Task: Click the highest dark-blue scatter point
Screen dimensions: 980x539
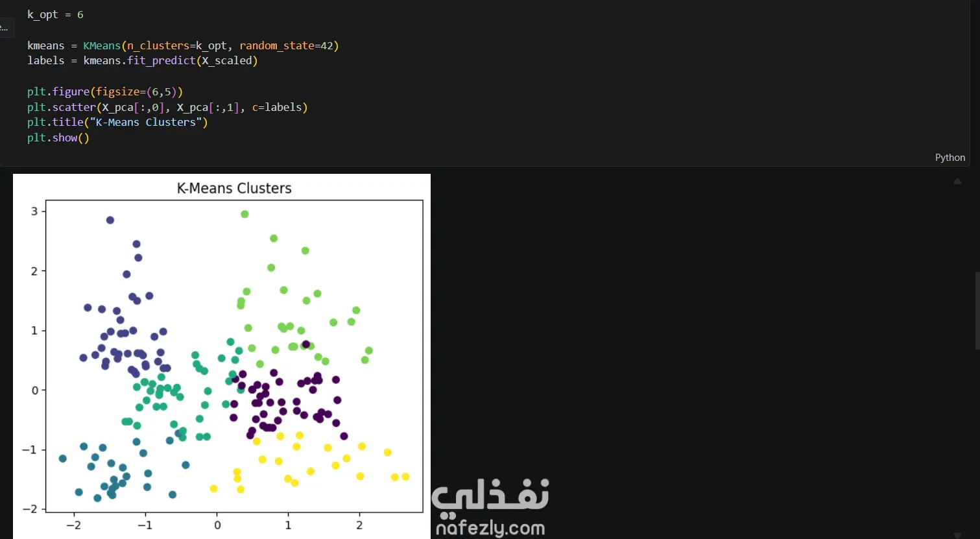Action: (x=110, y=221)
